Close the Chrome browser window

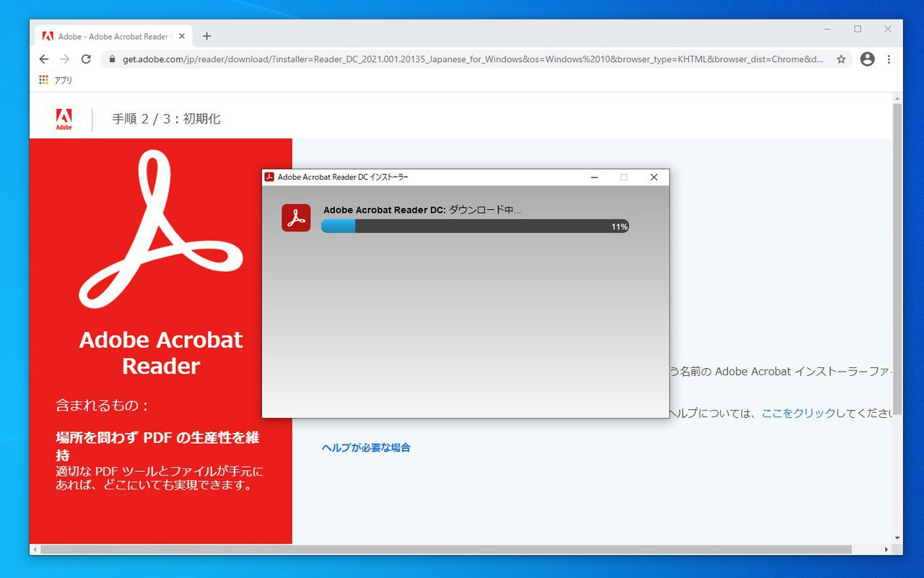coord(888,29)
